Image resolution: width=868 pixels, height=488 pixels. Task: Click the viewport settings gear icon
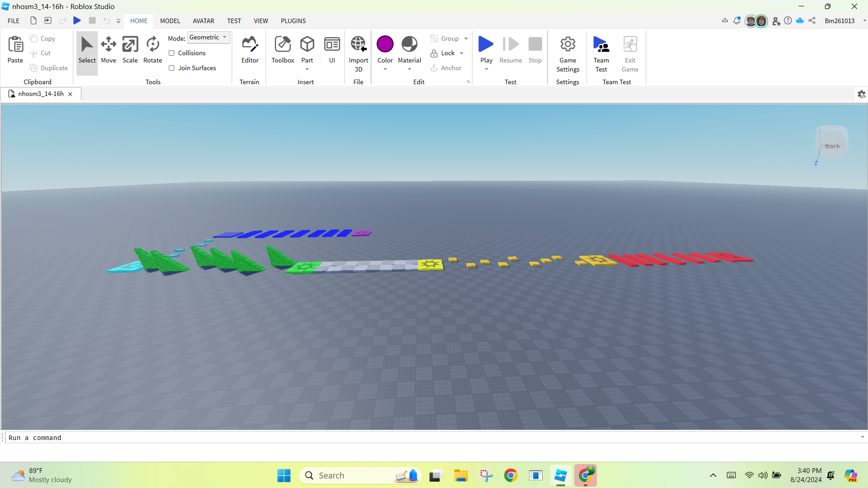point(861,94)
